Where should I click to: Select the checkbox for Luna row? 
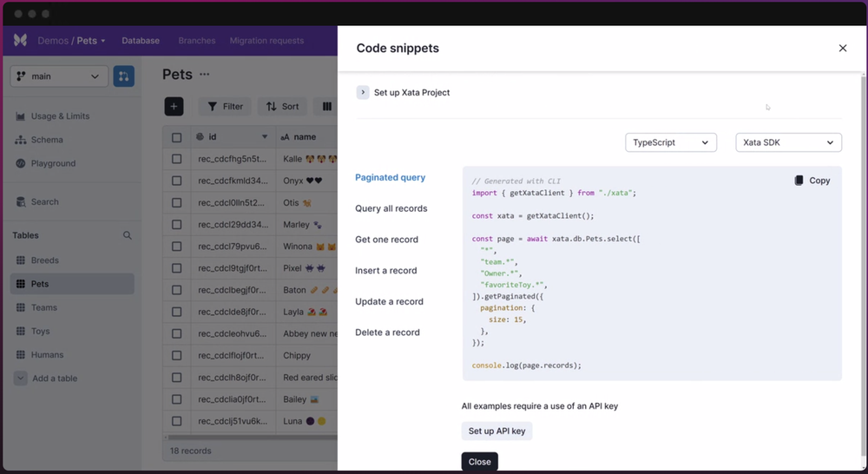(176, 421)
